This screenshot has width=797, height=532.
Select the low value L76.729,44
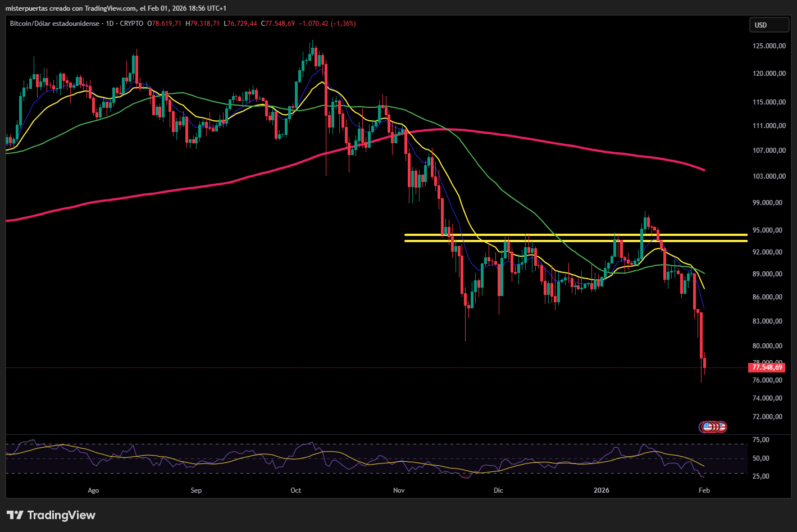240,24
